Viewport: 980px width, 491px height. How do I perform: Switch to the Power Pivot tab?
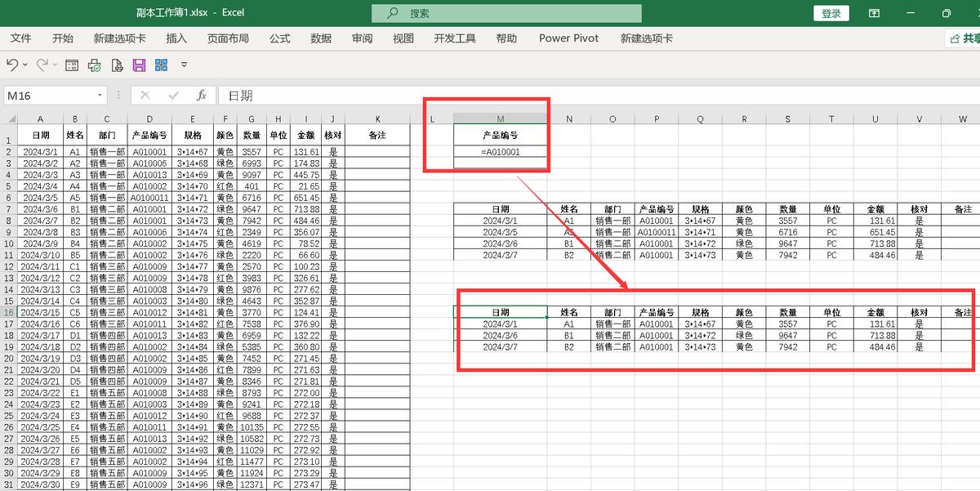coord(568,38)
